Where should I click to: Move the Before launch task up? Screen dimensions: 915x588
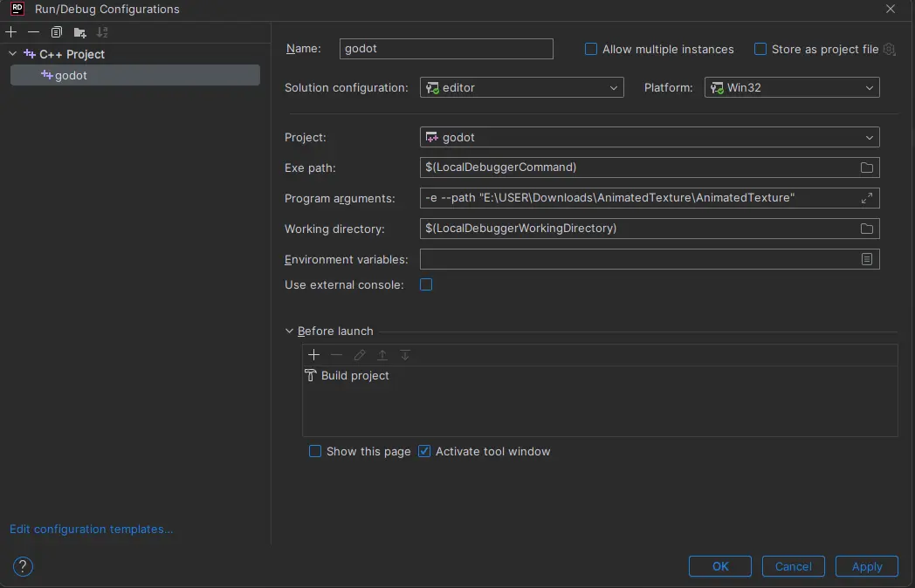382,355
